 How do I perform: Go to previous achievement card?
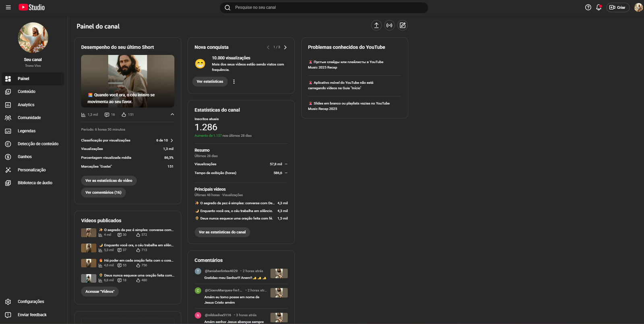point(268,47)
